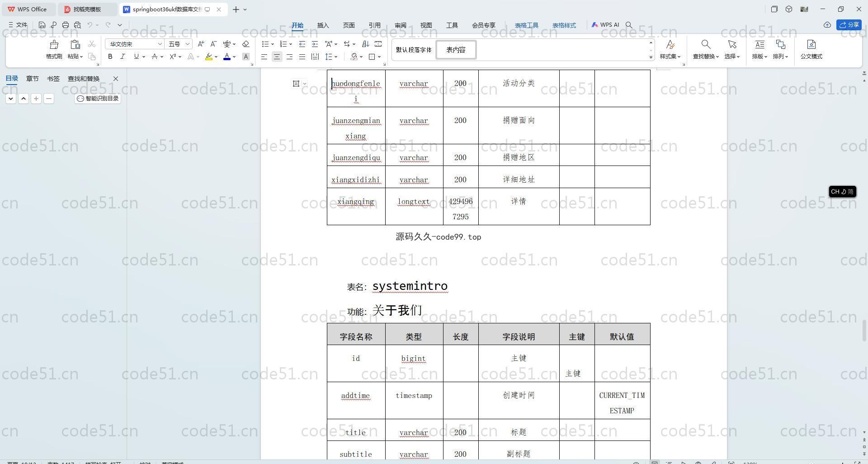Image resolution: width=868 pixels, height=464 pixels.
Task: Click the Clear Formatting eraser icon
Action: click(x=246, y=44)
